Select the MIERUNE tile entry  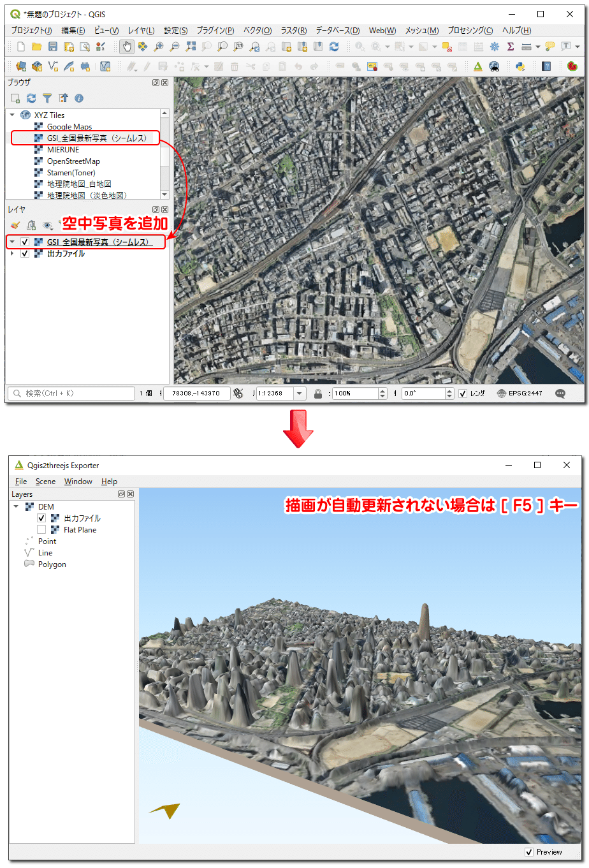pos(63,150)
